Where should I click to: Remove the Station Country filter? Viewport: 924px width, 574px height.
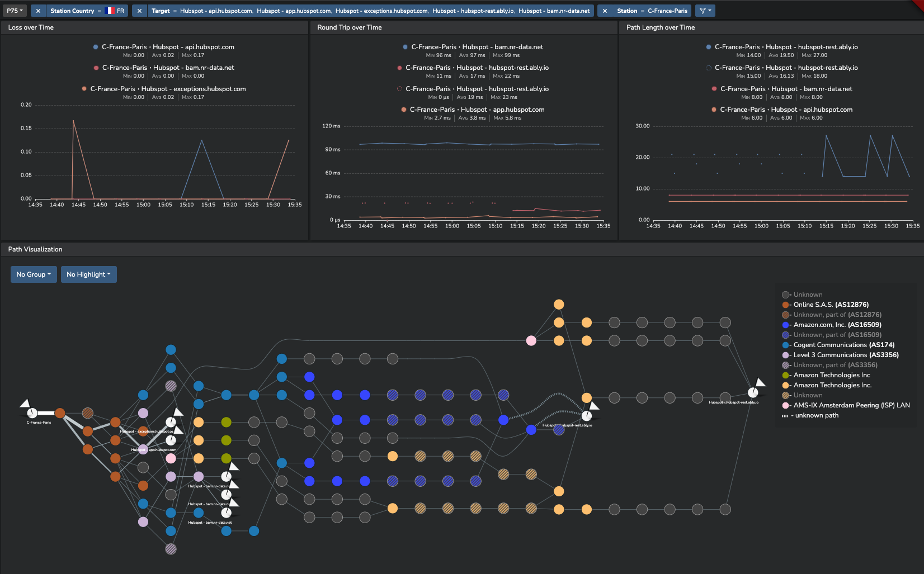coord(38,11)
